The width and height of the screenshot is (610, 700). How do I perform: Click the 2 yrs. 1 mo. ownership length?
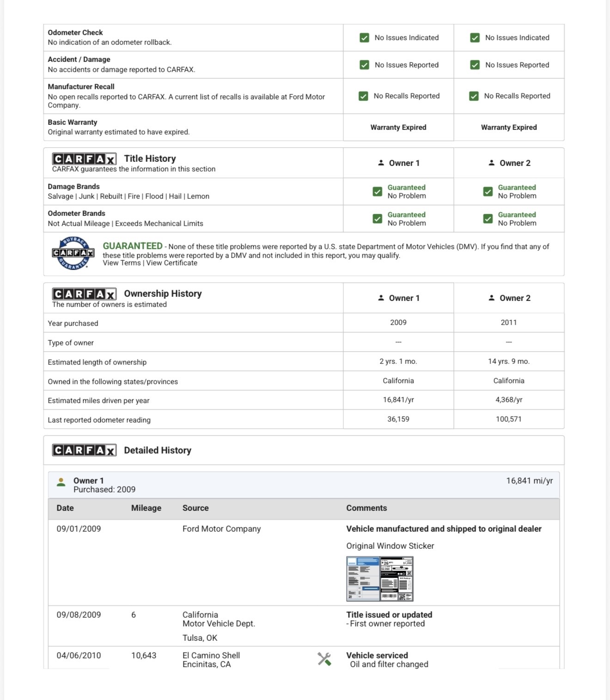click(398, 362)
